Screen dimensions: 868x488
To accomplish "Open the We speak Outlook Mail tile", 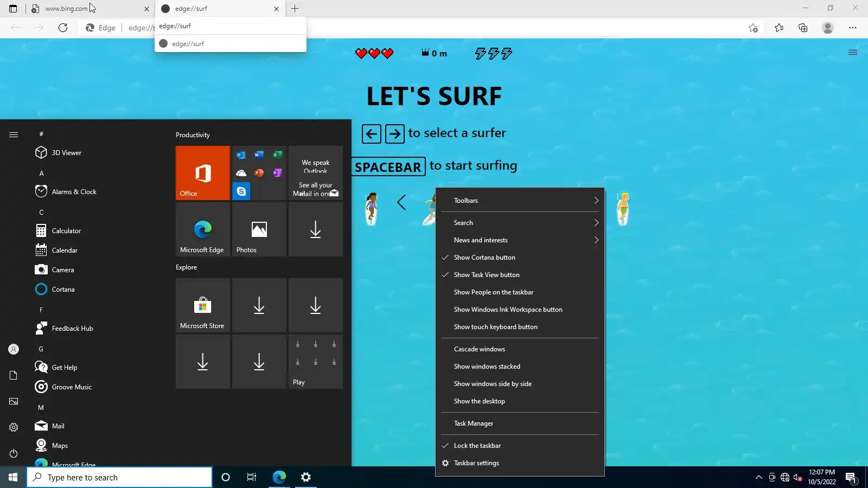I will (316, 173).
